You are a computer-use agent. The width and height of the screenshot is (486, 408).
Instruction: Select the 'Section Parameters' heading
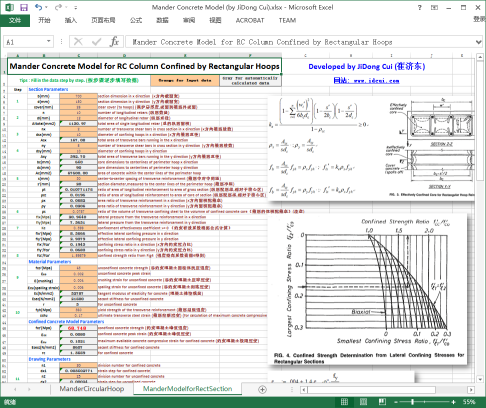tap(48, 89)
